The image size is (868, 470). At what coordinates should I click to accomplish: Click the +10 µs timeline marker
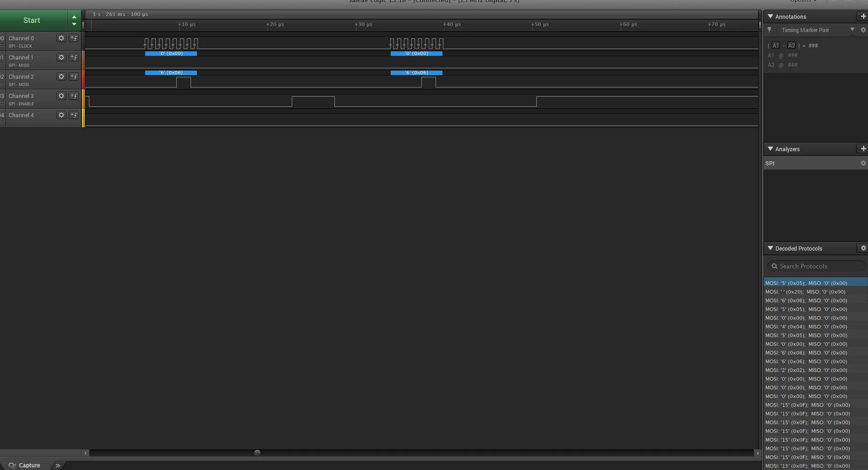tap(186, 24)
